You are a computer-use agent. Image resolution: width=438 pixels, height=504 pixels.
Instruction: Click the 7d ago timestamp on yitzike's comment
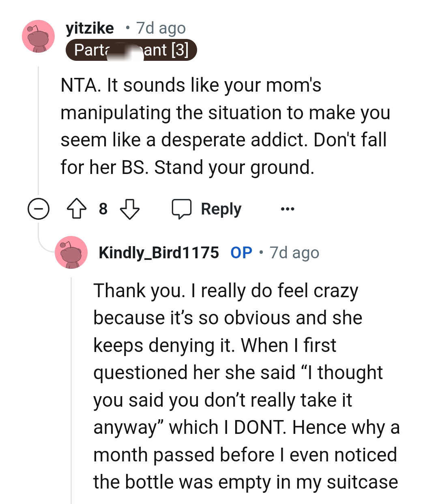160,28
